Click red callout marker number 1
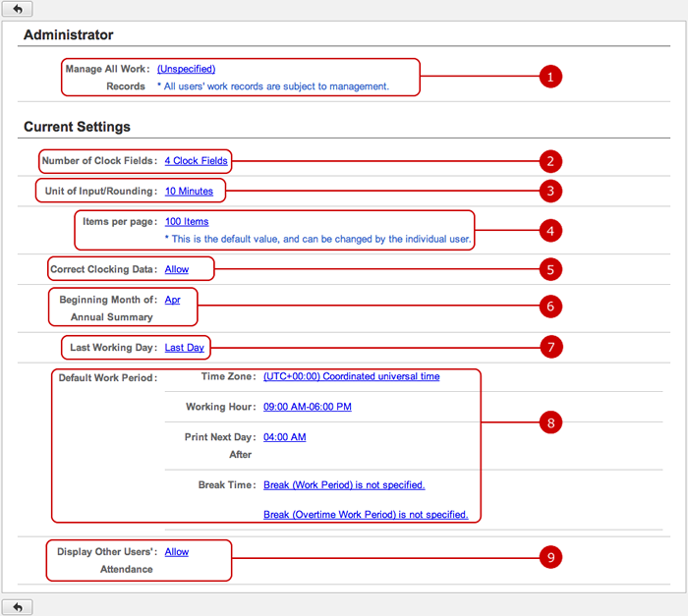Screen dimensions: 688x616 click(x=550, y=77)
